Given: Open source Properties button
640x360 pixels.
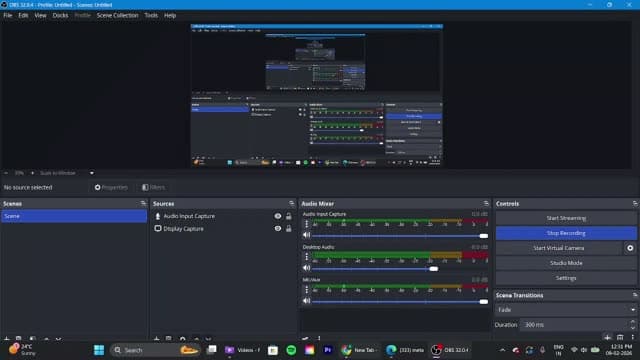Looking at the screenshot, I should (111, 187).
